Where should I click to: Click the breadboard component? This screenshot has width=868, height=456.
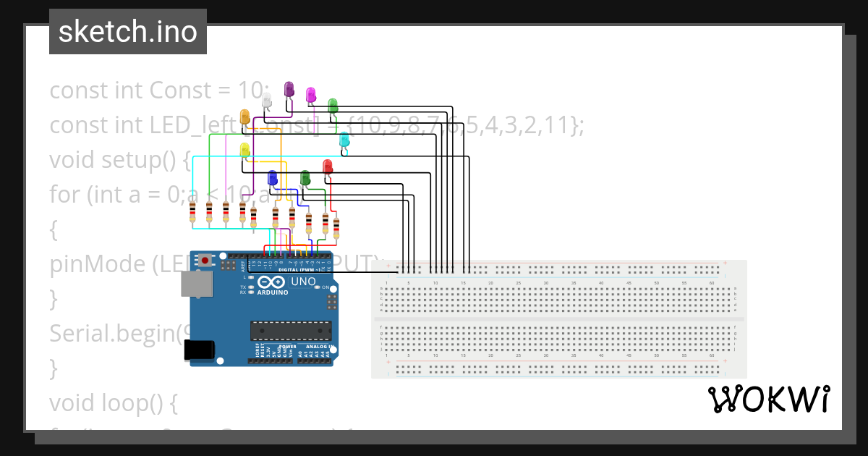coord(559,319)
